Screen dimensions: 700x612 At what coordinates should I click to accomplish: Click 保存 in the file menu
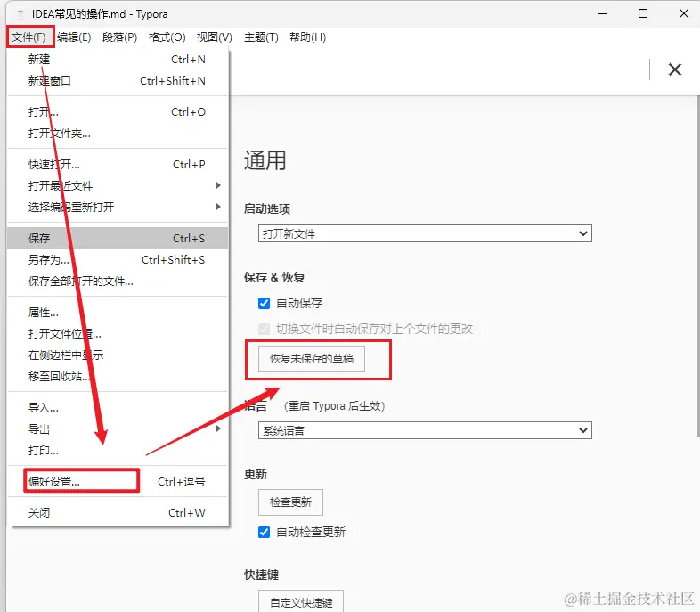tap(118, 239)
